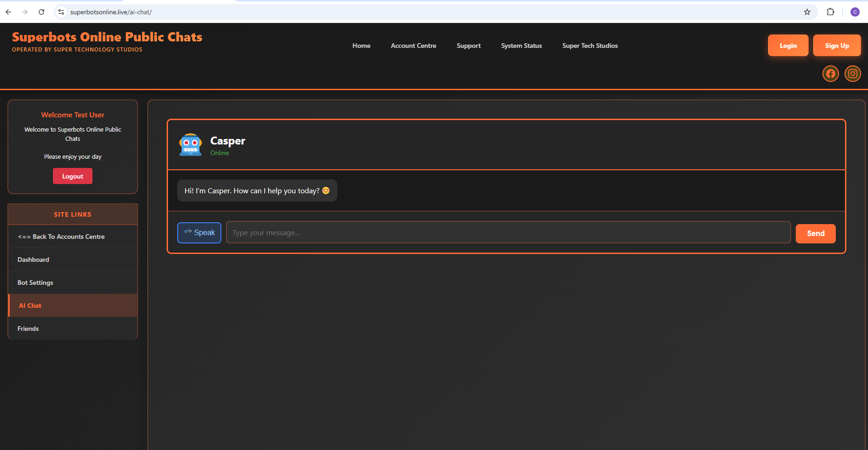Open the Dashboard sidebar link
The width and height of the screenshot is (868, 450).
coord(73,260)
